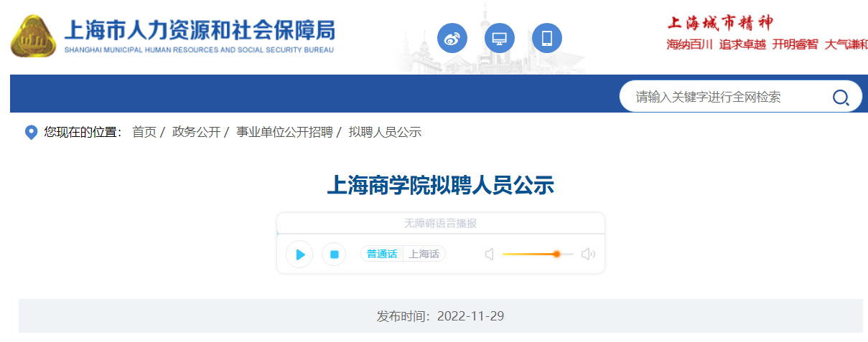
Task: Click the 上海商学院拟聘人员公示 page title
Action: [441, 185]
